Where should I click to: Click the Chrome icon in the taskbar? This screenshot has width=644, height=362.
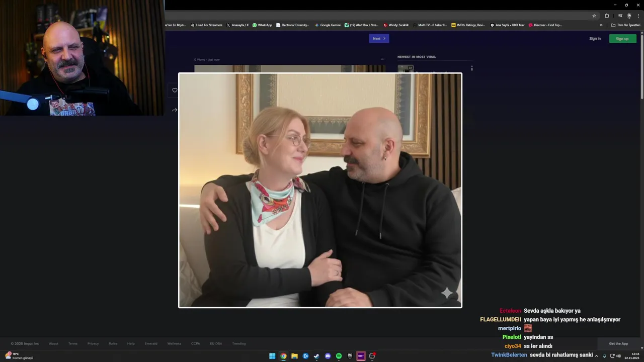coord(283,356)
